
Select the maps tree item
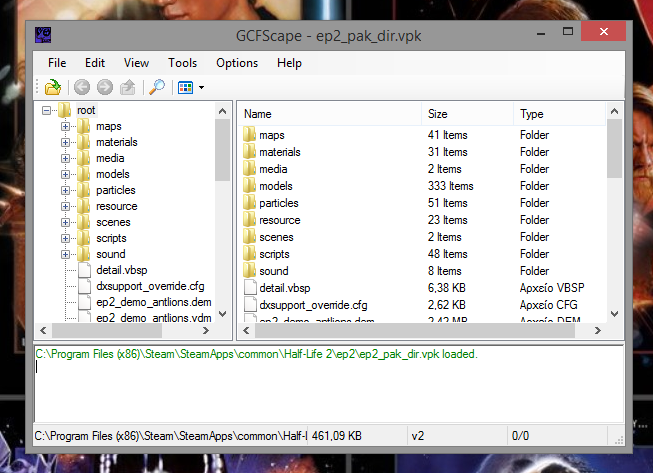[109, 126]
